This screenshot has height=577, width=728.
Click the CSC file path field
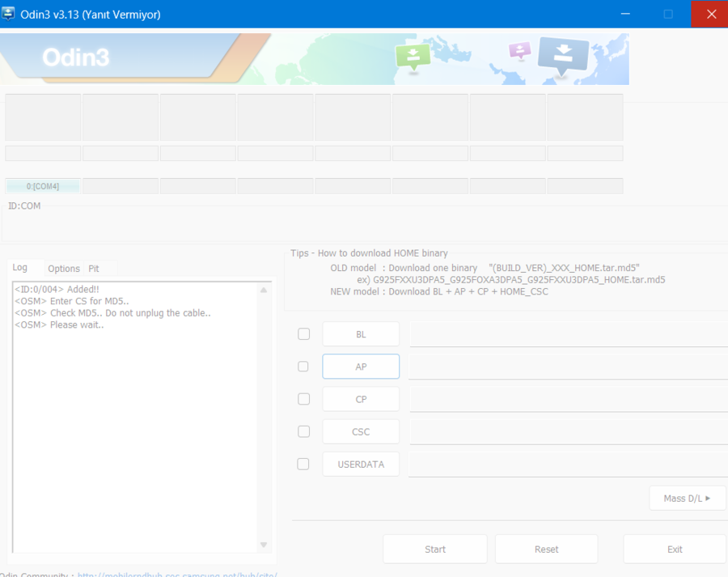569,432
